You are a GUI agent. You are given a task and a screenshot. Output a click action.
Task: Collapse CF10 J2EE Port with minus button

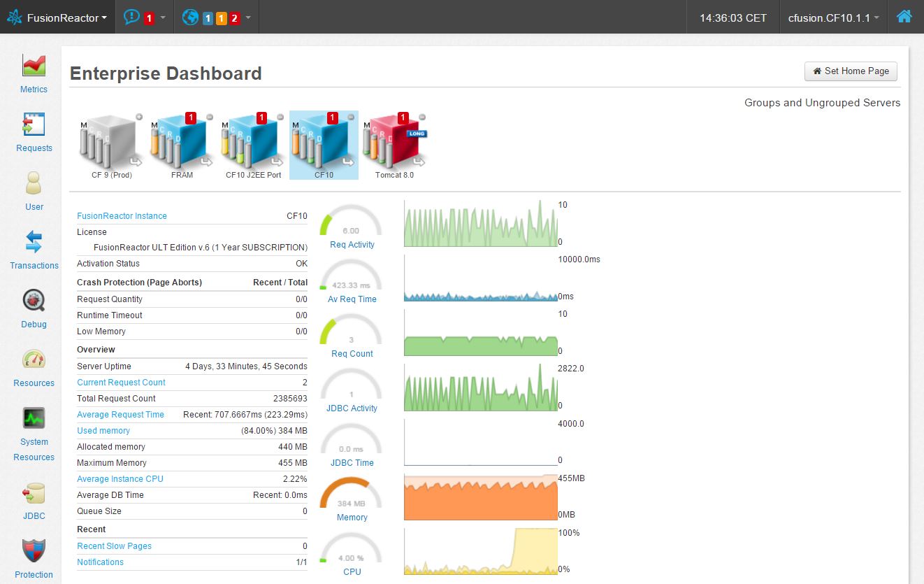pos(280,117)
